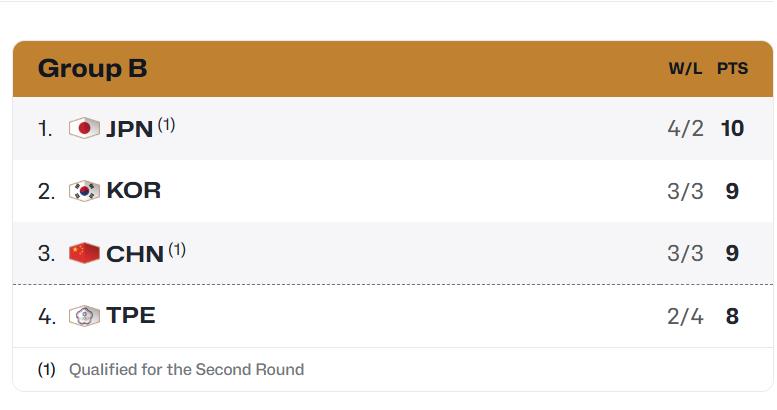
Task: Click Japan's 4/2 win-loss record
Action: (x=685, y=129)
